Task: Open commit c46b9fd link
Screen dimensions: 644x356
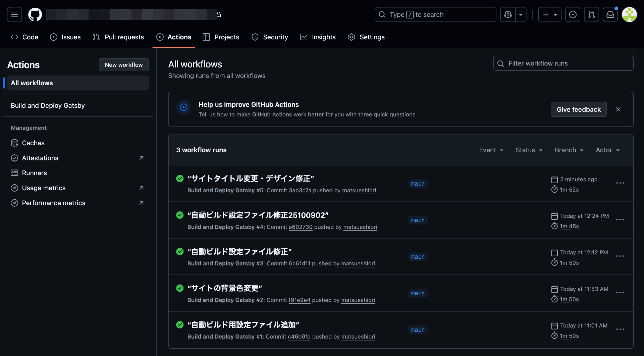Action: [x=299, y=337]
